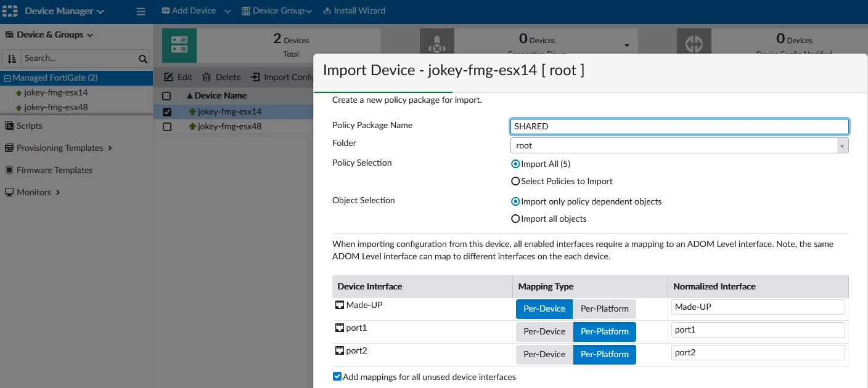Set Made-UP mapping to Per-Platform

click(605, 309)
